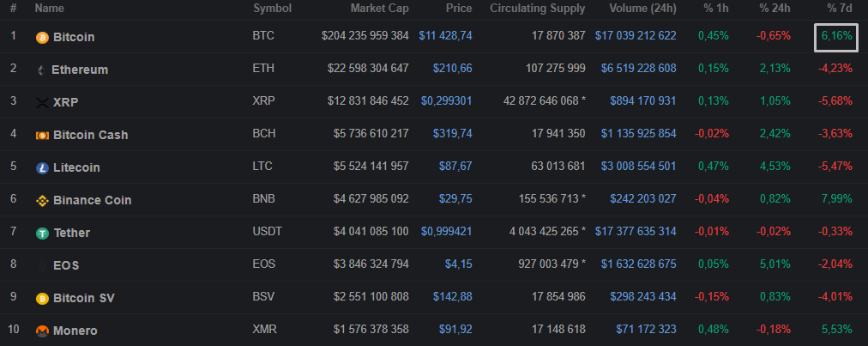Click the Ethereum logo icon
The height and width of the screenshot is (346, 868).
coord(41,70)
